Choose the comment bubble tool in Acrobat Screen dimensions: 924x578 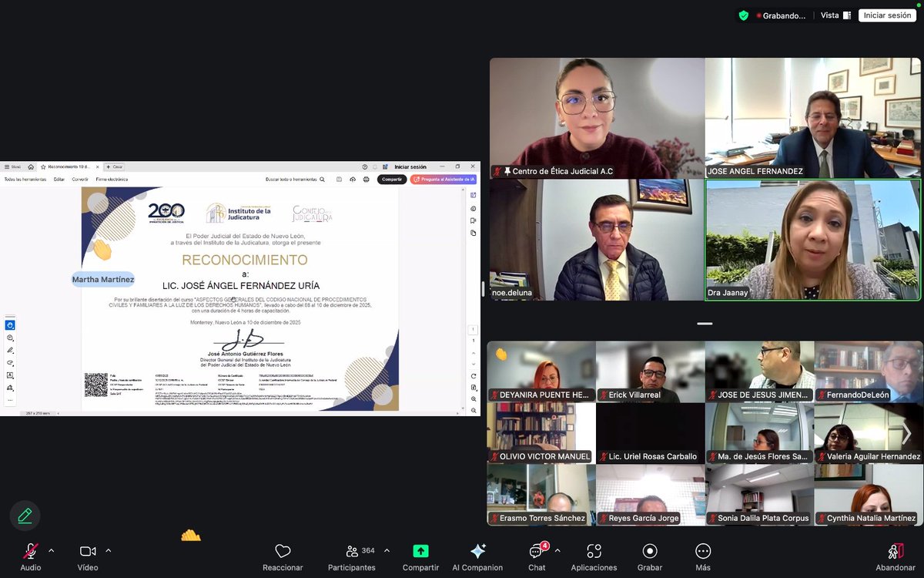pos(10,338)
